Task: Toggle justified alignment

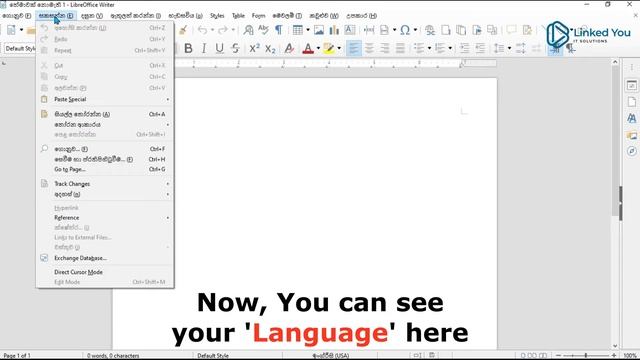Action: [x=400, y=49]
